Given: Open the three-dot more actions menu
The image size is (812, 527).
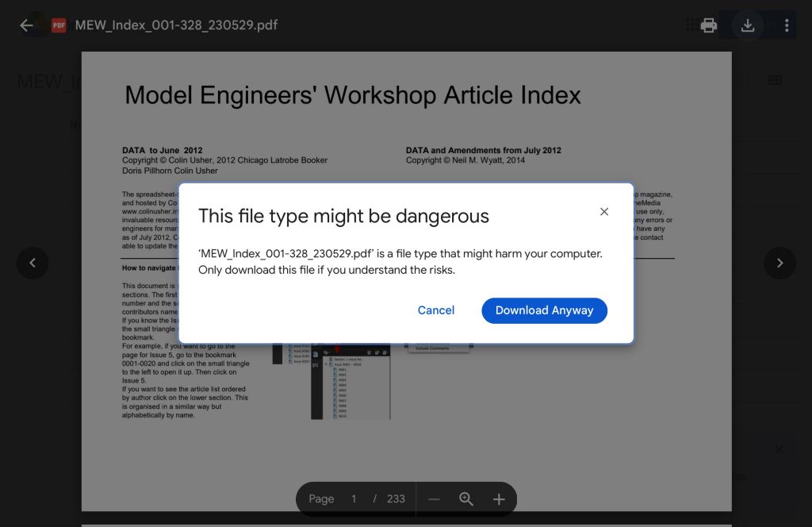Looking at the screenshot, I should coord(786,25).
